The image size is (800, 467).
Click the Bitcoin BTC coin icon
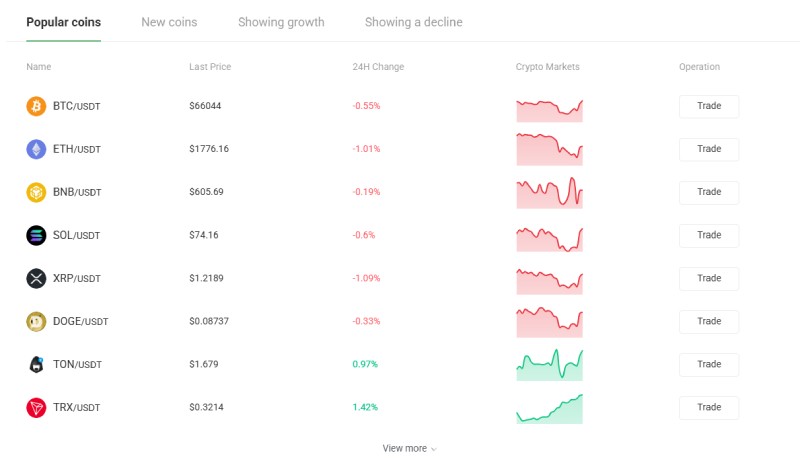pyautogui.click(x=36, y=106)
